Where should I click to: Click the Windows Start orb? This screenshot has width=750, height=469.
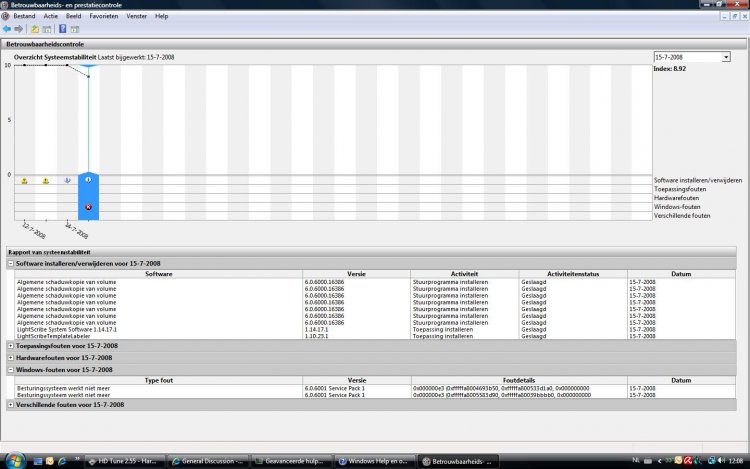point(13,461)
